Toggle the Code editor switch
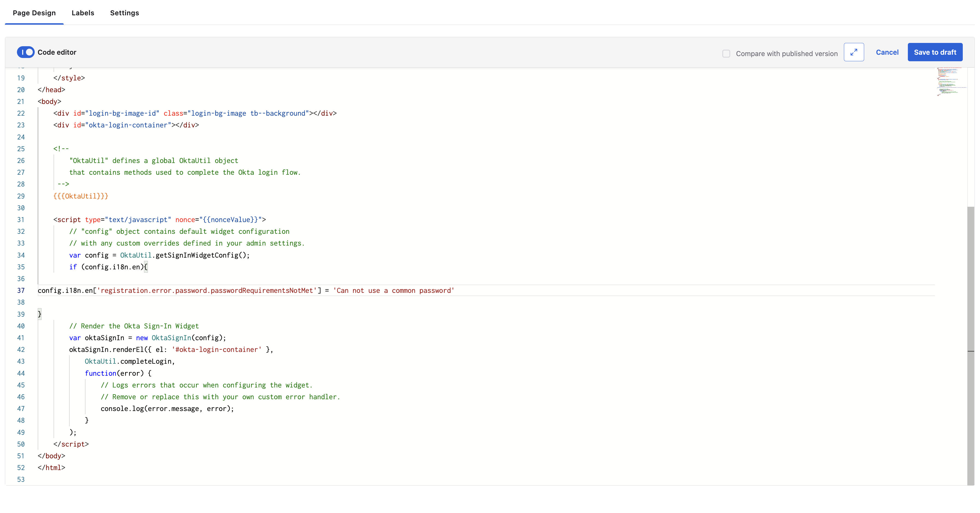This screenshot has height=513, width=980. [x=25, y=52]
